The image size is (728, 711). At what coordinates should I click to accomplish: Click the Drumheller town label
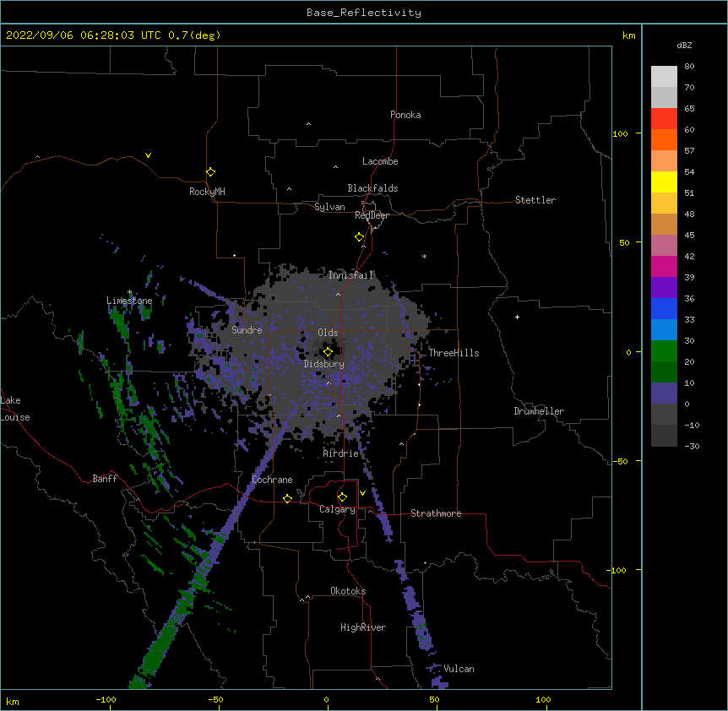click(x=539, y=411)
